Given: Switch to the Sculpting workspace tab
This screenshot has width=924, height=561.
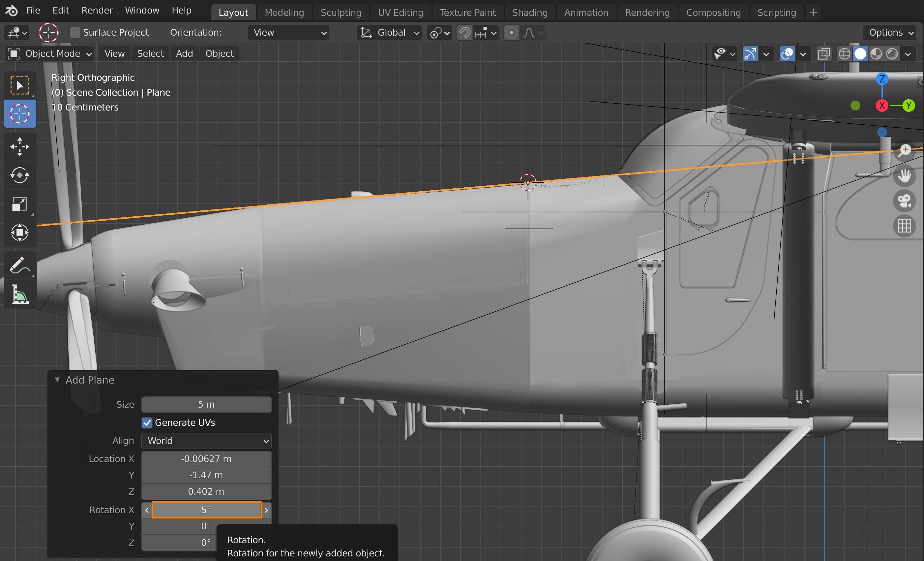Looking at the screenshot, I should click(341, 13).
